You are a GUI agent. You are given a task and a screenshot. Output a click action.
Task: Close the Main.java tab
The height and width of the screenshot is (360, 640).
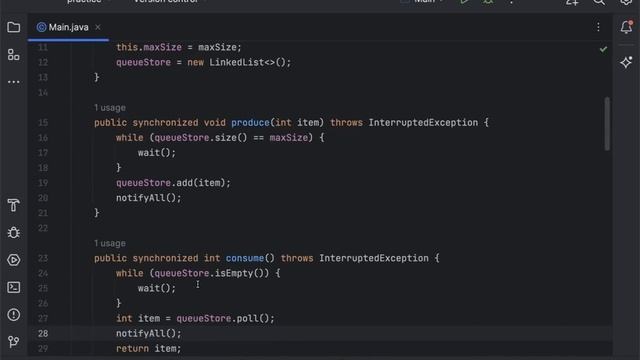[98, 27]
